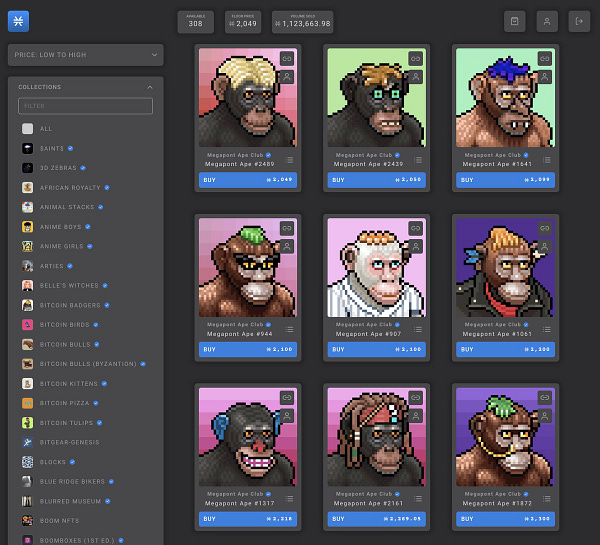This screenshot has width=600, height=545.
Task: Open attributes list icon for Ape #1061
Action: pyautogui.click(x=547, y=330)
